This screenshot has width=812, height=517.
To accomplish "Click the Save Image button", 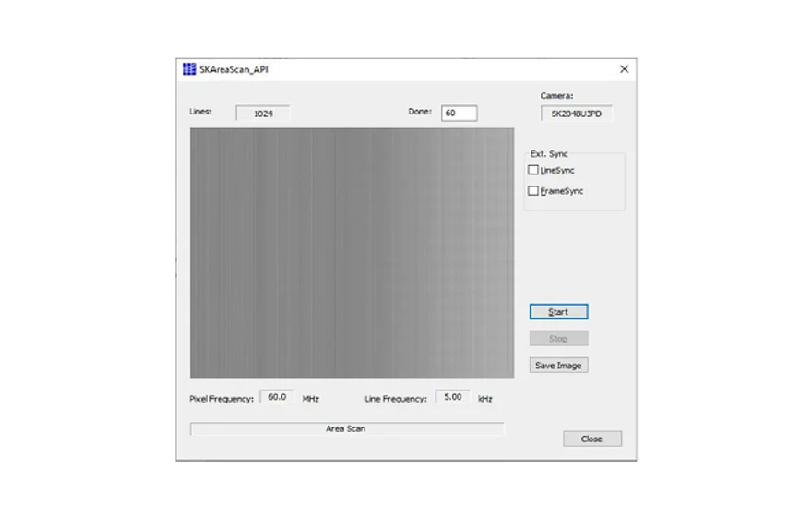I will point(558,366).
